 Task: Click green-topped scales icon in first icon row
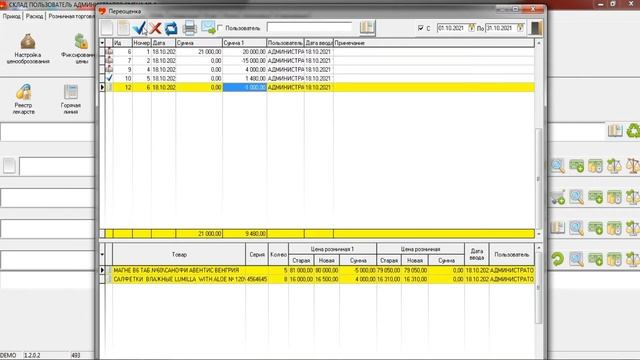(614, 166)
